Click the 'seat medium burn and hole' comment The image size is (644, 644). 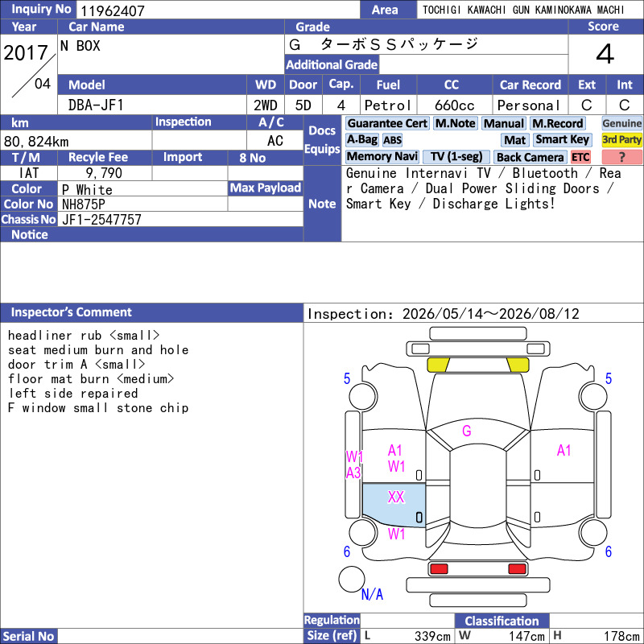[98, 350]
